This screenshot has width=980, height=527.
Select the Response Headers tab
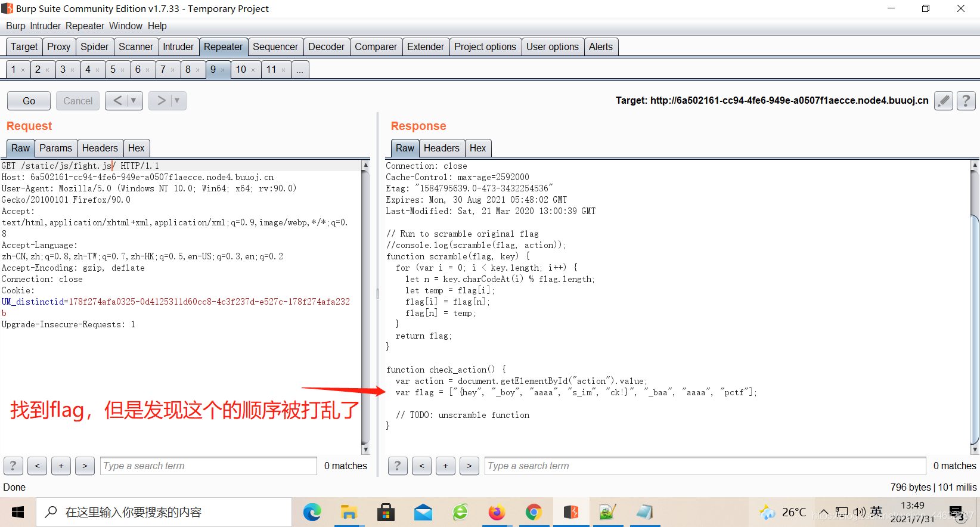[x=442, y=148]
